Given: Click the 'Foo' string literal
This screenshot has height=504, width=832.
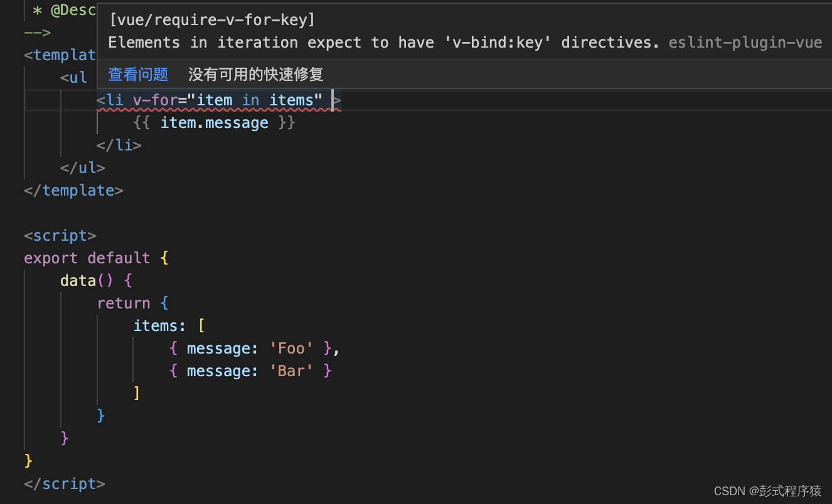Looking at the screenshot, I should (291, 349).
